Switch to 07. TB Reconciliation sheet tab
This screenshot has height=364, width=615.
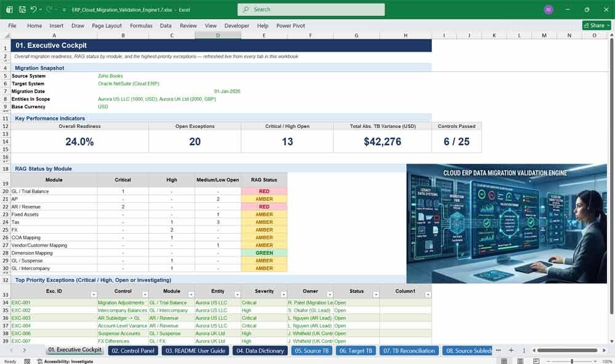click(x=409, y=350)
